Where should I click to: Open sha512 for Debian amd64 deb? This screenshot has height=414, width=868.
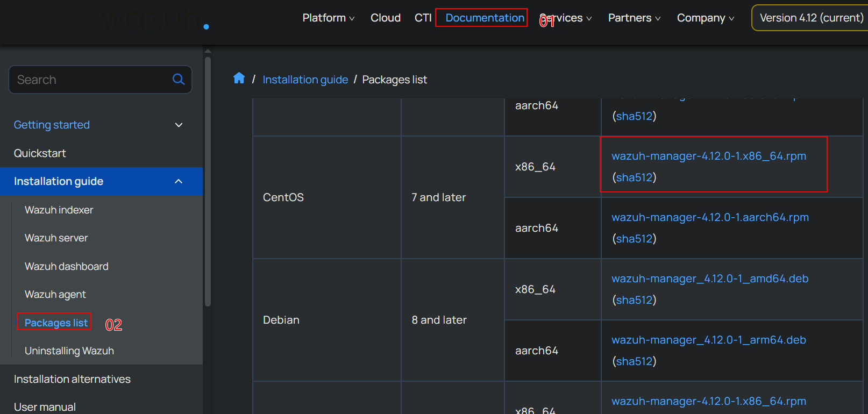tap(635, 300)
